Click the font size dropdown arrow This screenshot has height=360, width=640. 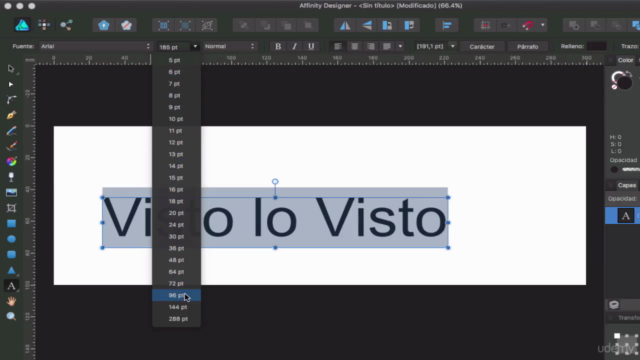pyautogui.click(x=195, y=47)
